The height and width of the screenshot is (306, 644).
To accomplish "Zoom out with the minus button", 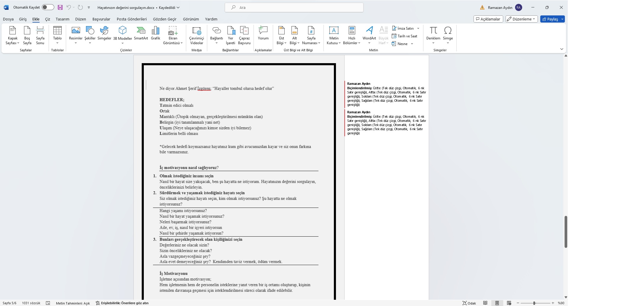I will coord(518,303).
